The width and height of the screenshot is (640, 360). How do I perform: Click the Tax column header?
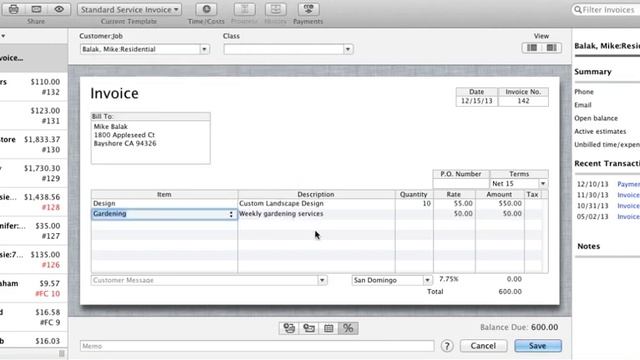coord(533,195)
